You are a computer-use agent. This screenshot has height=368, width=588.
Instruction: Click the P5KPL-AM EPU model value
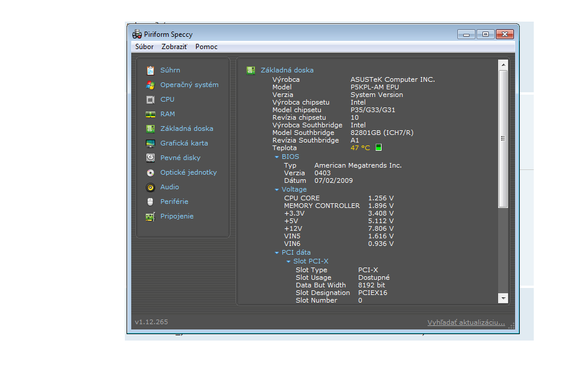click(x=374, y=87)
